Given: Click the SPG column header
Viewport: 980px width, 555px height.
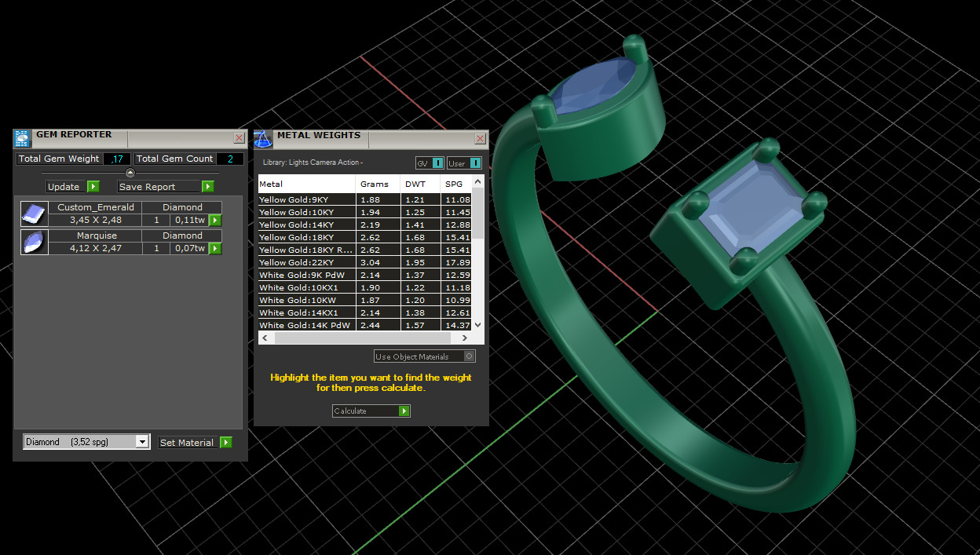Looking at the screenshot, I should (x=456, y=184).
